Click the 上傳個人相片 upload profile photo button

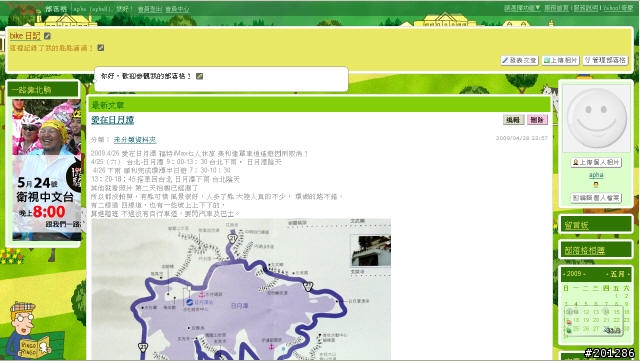coord(596,162)
